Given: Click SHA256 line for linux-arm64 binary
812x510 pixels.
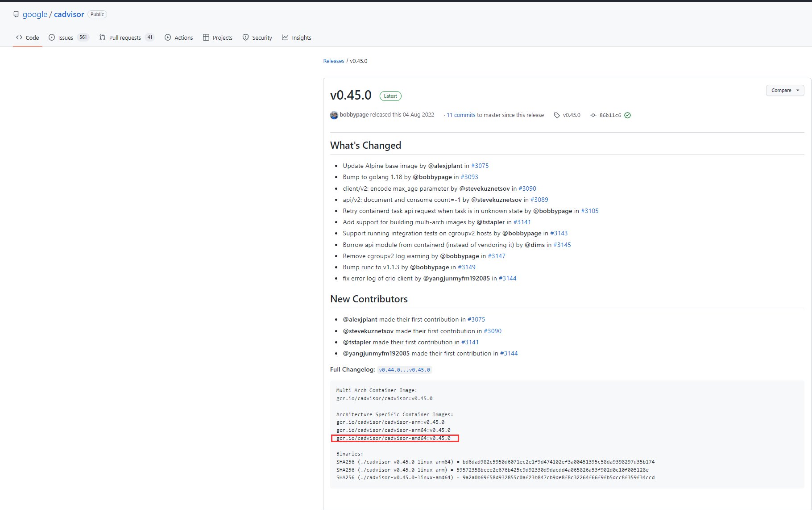Looking at the screenshot, I should point(496,462).
